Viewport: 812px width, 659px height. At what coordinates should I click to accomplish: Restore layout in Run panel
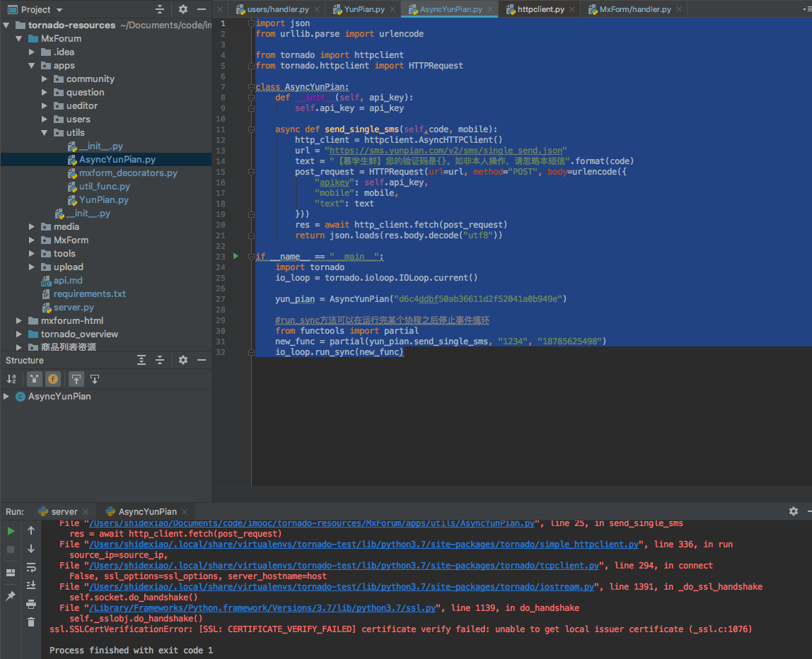[11, 573]
